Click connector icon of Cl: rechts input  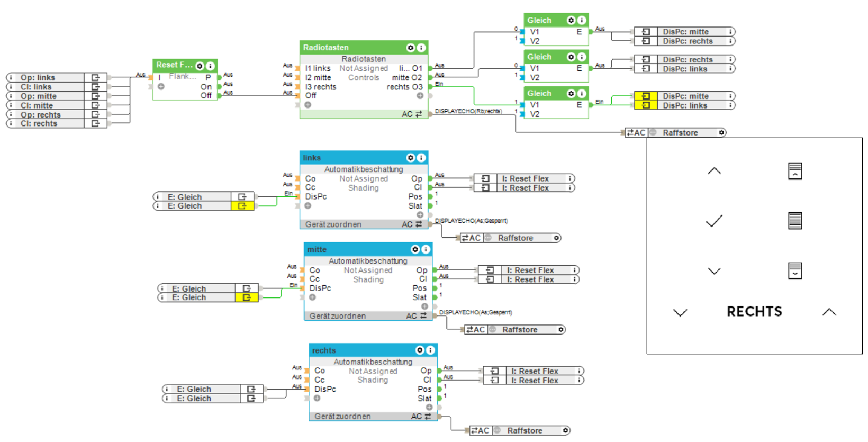95,123
